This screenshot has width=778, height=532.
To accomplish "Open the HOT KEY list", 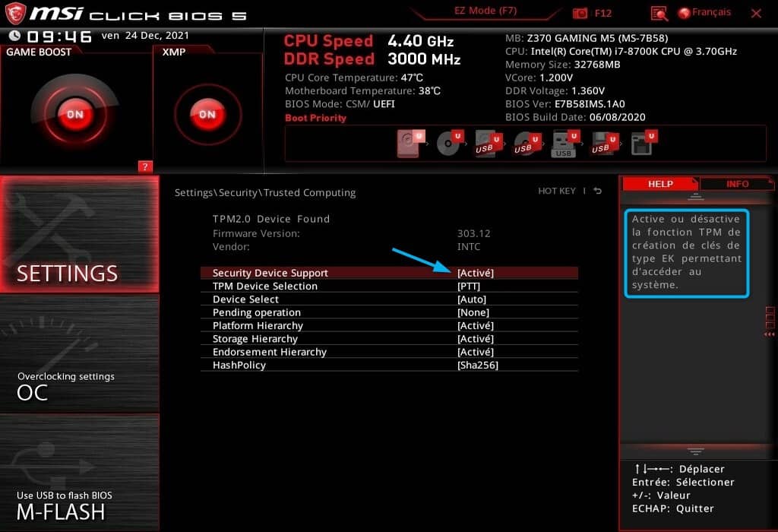I will pos(557,191).
